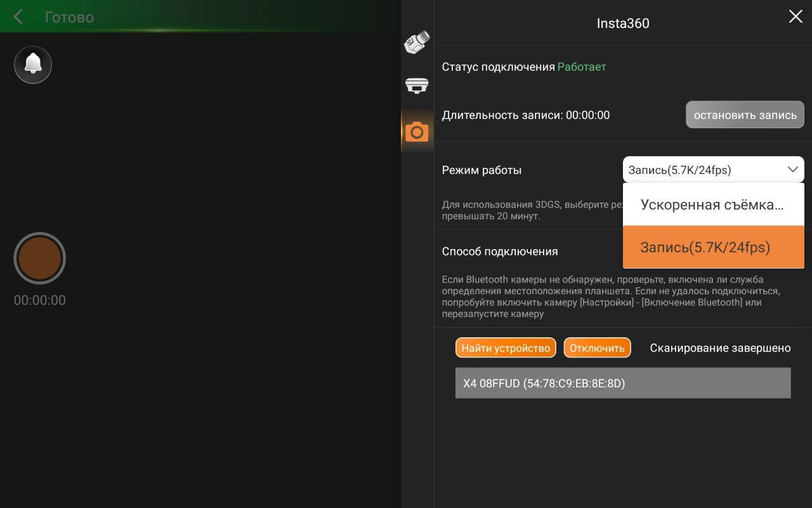Open the GNSS receiver tab icon
This screenshot has height=508, width=812.
click(417, 85)
